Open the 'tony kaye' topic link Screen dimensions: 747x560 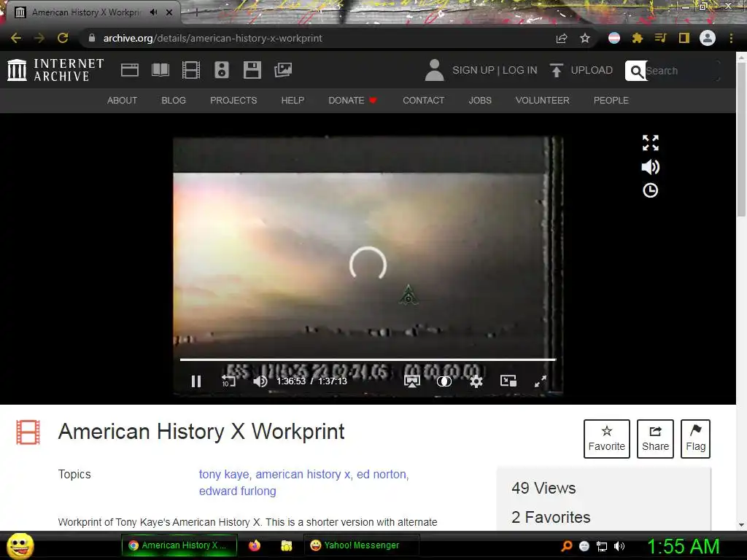[224, 474]
